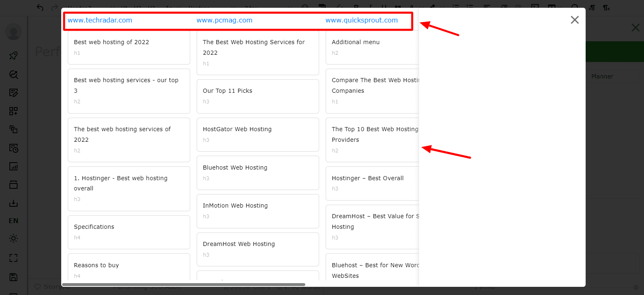Select the 'Specifications' h4 card
This screenshot has height=295, width=644.
pos(129,232)
